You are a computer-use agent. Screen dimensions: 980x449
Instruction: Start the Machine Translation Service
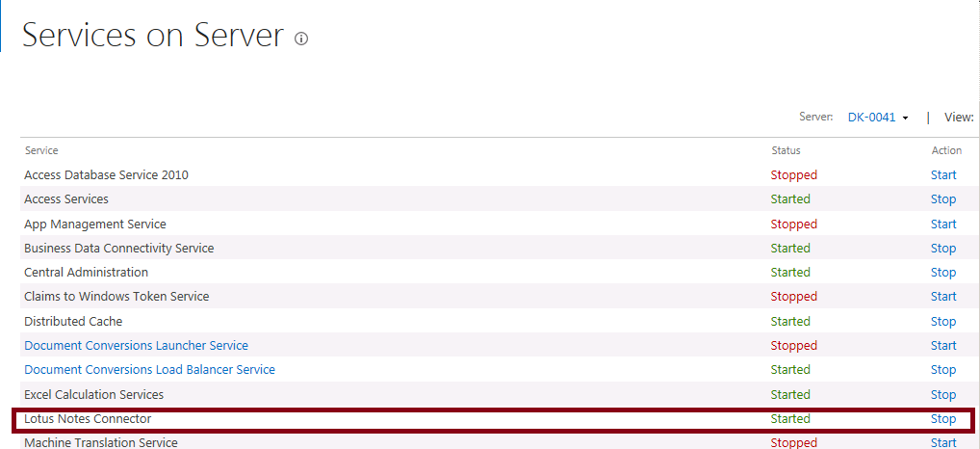[943, 443]
